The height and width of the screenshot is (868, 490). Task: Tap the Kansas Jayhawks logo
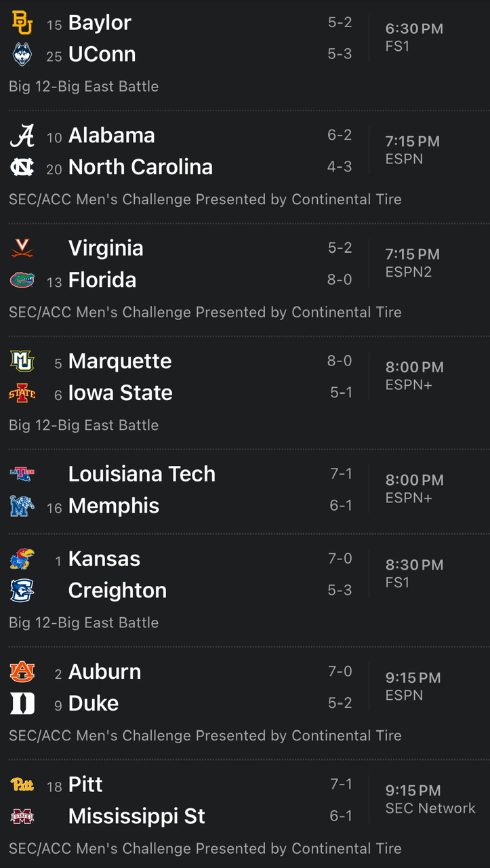[x=22, y=559]
